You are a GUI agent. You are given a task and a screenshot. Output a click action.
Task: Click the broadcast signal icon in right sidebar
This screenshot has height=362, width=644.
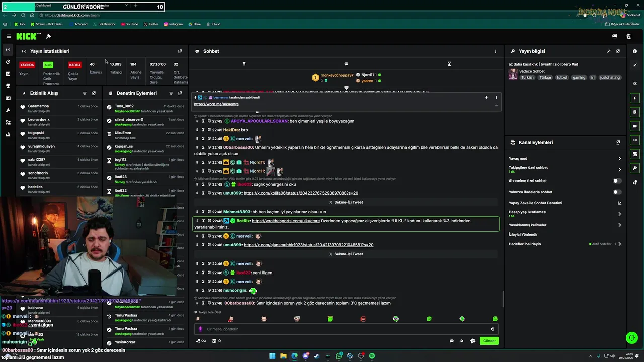pos(635,140)
